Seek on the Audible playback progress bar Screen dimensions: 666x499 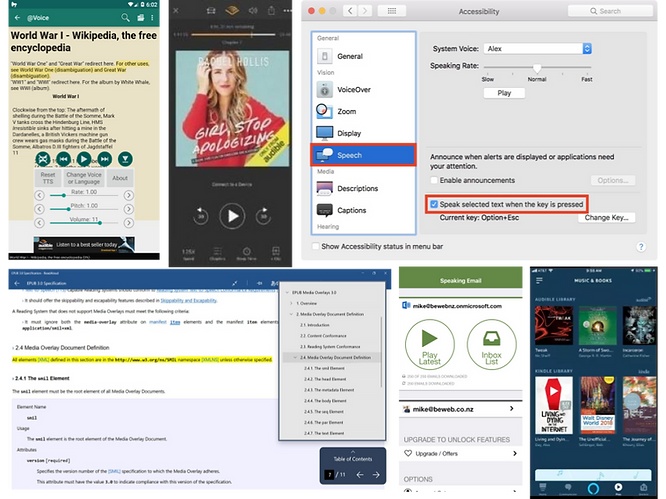(x=233, y=34)
